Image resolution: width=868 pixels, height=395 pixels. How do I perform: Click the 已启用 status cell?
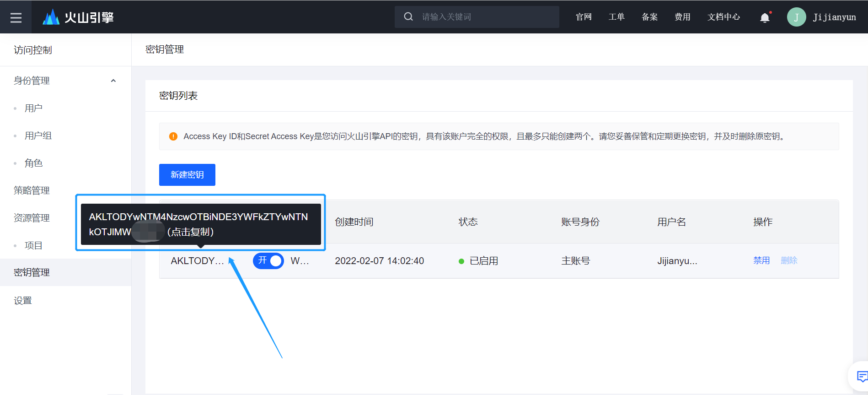click(x=478, y=261)
